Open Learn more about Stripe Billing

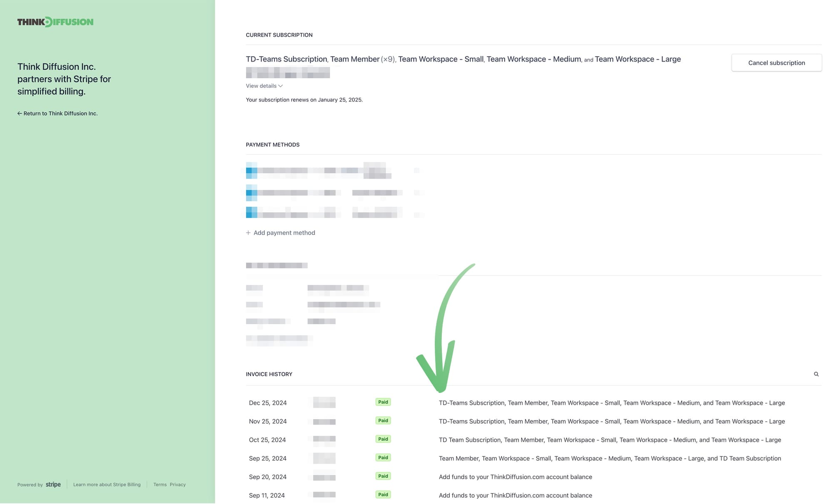pos(107,484)
